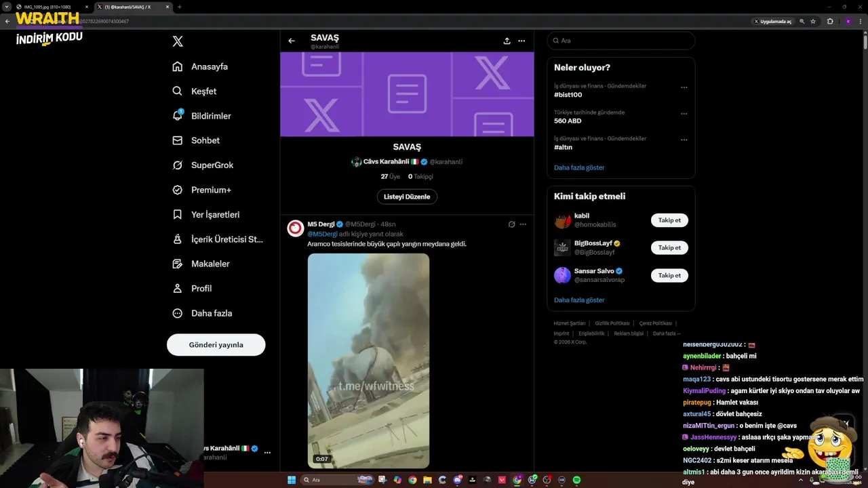
Task: Open #bist100 trending topic
Action: pos(568,95)
